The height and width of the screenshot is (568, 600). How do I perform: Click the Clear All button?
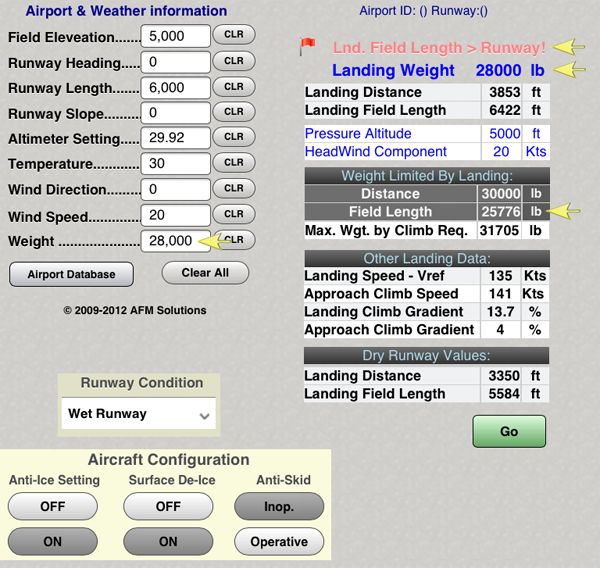(205, 273)
